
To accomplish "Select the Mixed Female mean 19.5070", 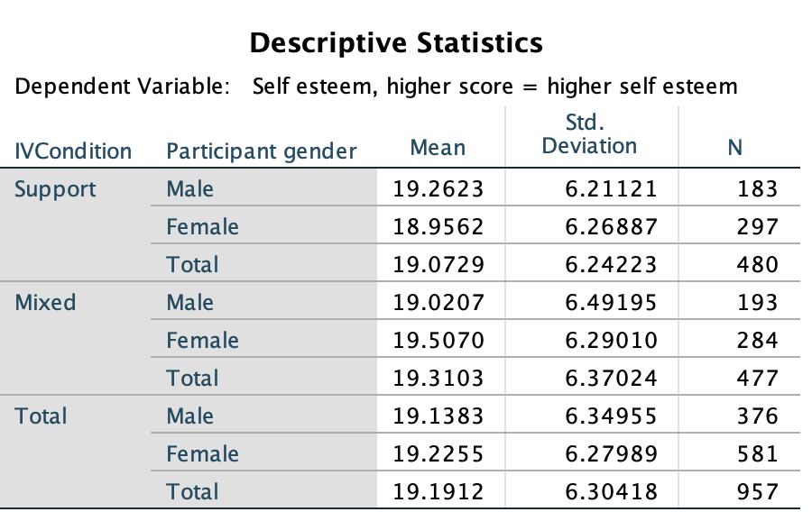I will (x=438, y=341).
